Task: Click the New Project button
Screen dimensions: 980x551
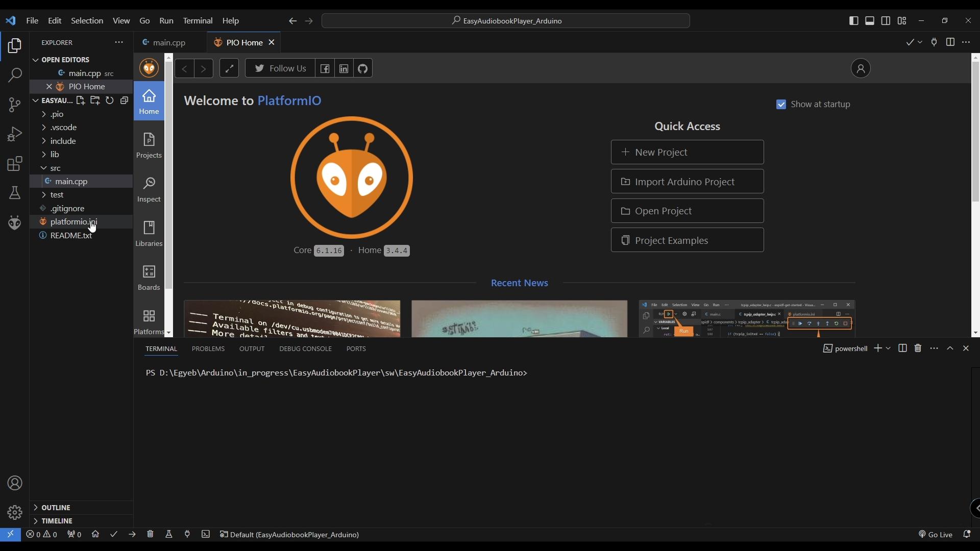Action: 687,153
